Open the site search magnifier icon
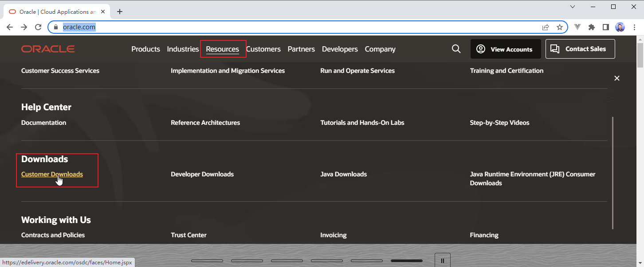Image resolution: width=644 pixels, height=267 pixels. [x=456, y=49]
